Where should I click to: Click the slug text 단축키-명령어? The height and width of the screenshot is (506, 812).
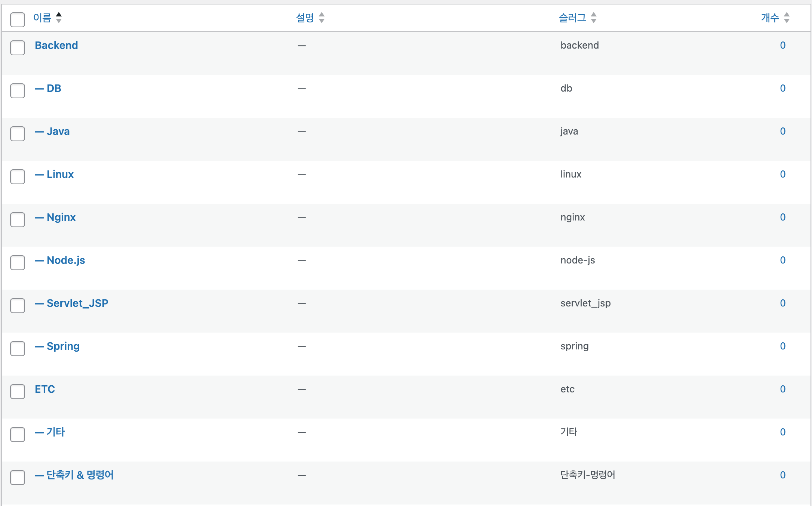pyautogui.click(x=588, y=475)
